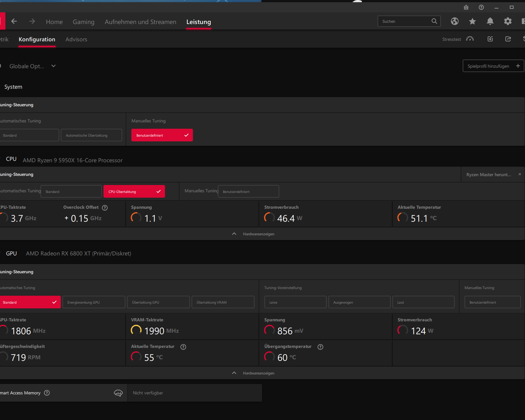The image size is (525, 420).
Task: Open the help question mark icon
Action: tap(481, 7)
